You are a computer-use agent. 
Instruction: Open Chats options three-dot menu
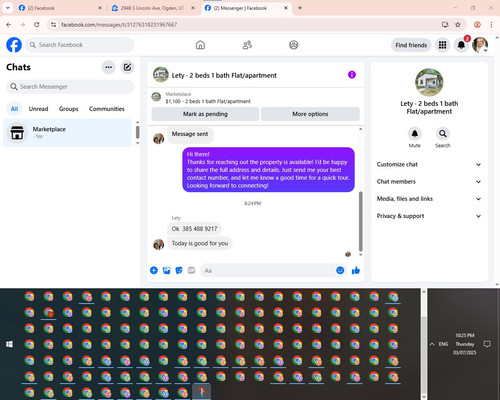[109, 67]
